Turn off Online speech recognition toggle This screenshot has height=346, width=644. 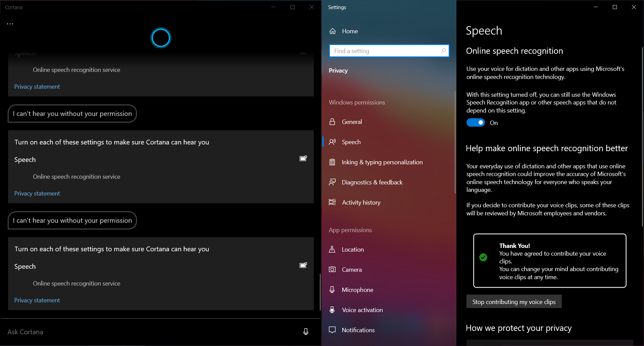coord(476,123)
